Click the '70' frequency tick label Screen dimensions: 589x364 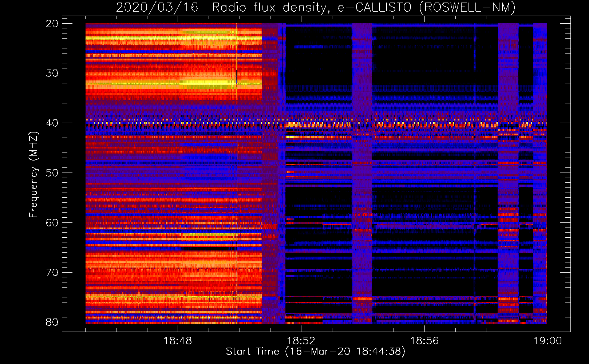click(52, 272)
